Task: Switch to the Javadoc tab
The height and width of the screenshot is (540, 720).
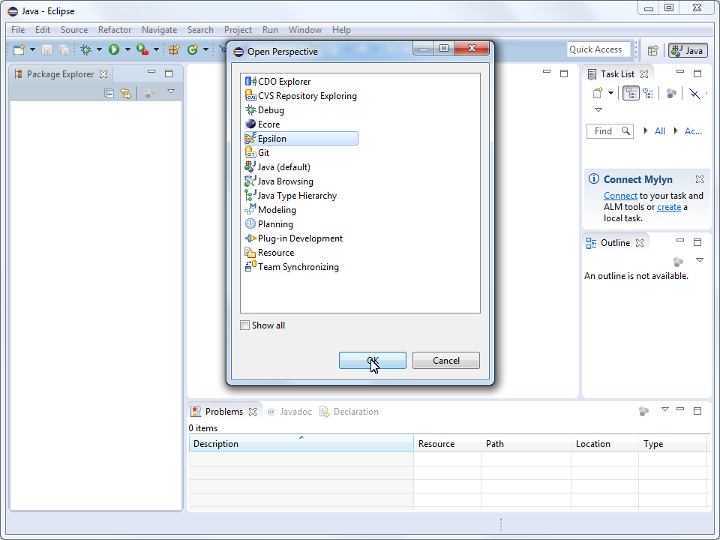Action: click(295, 411)
